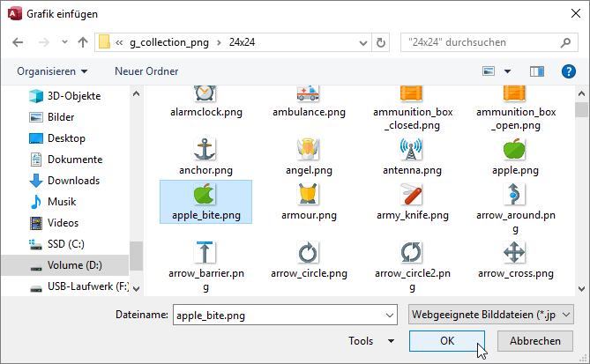Open the Organisieren menu
This screenshot has height=364, width=590.
(x=52, y=71)
